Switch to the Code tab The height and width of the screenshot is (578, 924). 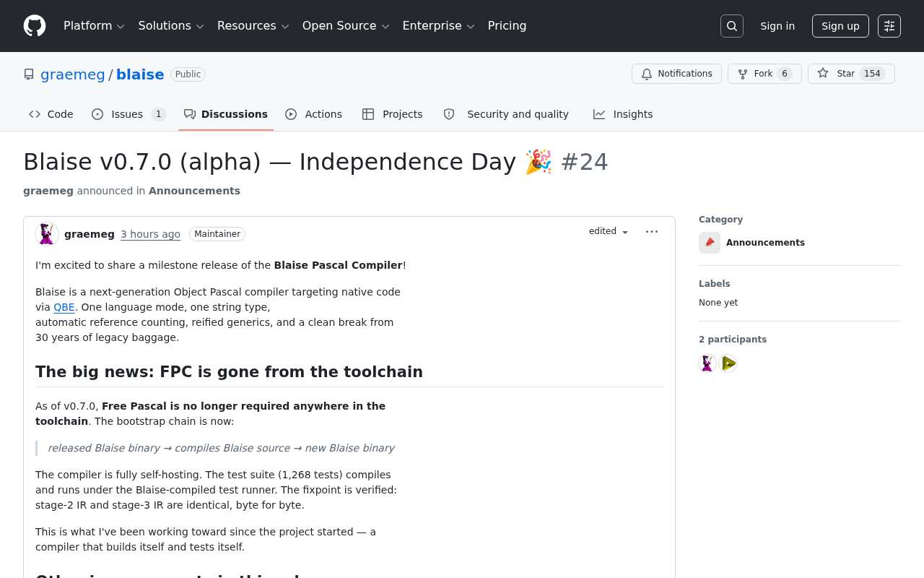click(51, 114)
